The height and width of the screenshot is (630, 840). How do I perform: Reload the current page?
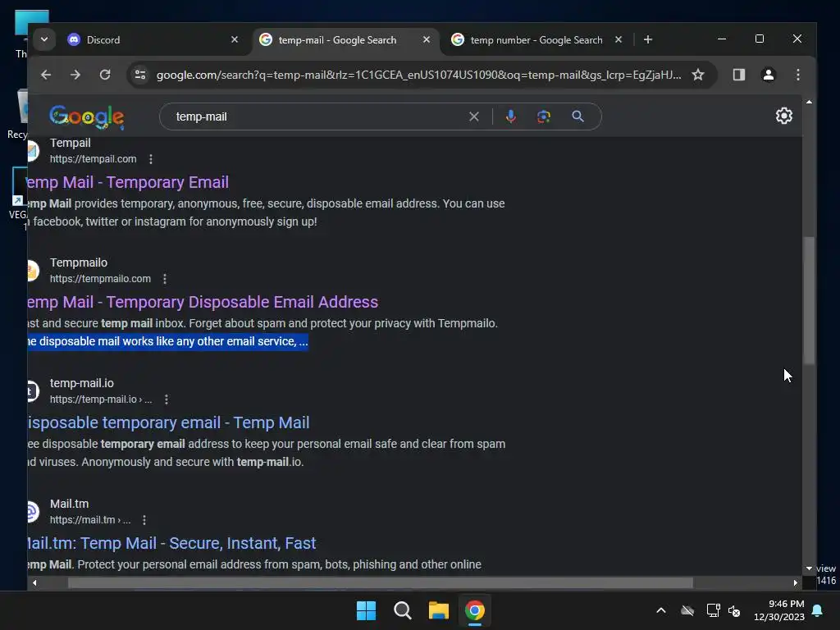(x=105, y=75)
